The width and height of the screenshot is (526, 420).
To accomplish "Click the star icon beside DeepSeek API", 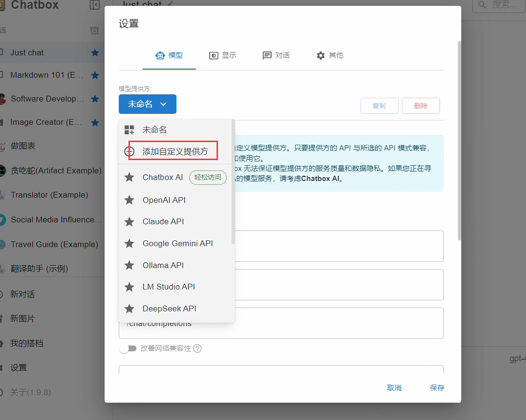I will tap(129, 309).
